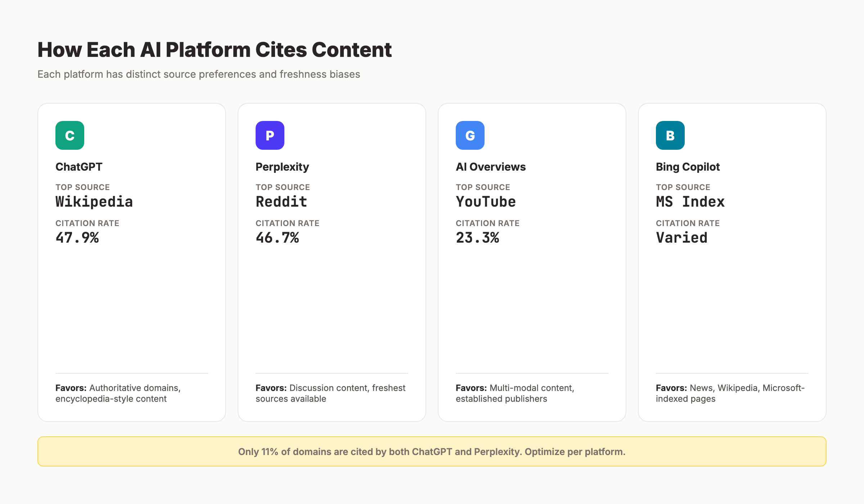Click the 47.9% citation rate value
864x504 pixels.
click(77, 237)
